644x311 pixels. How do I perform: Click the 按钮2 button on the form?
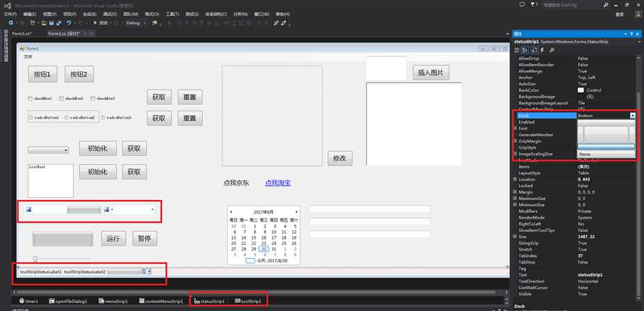pos(79,74)
